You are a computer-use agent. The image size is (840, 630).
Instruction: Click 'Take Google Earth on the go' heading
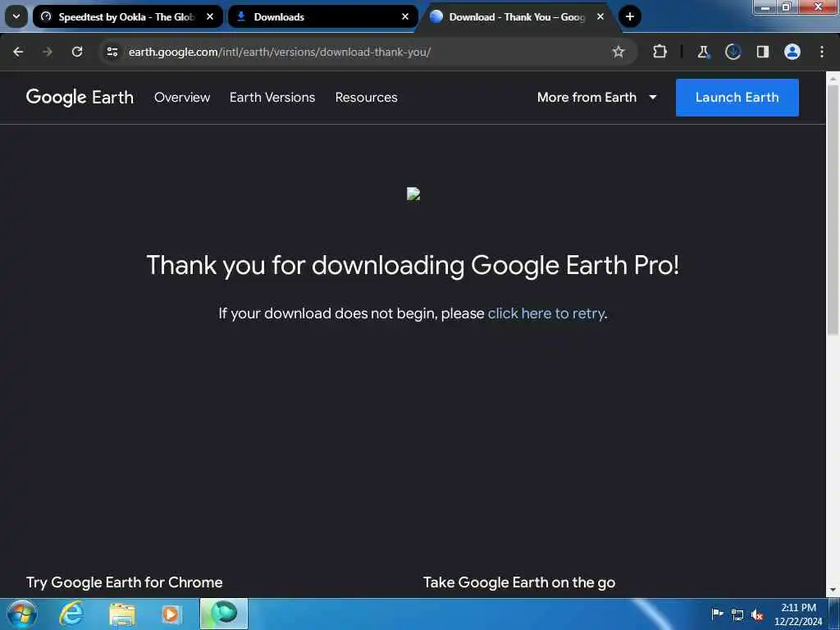coord(519,582)
